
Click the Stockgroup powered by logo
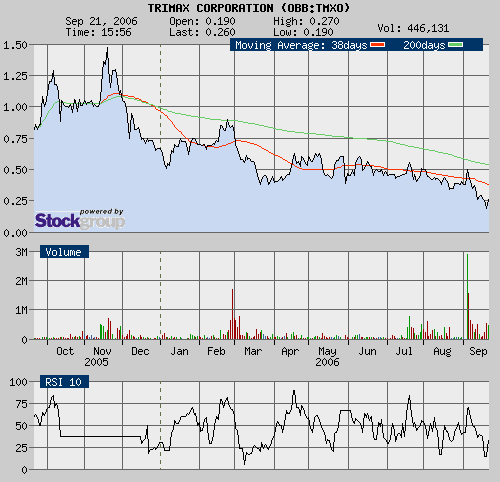coord(80,219)
